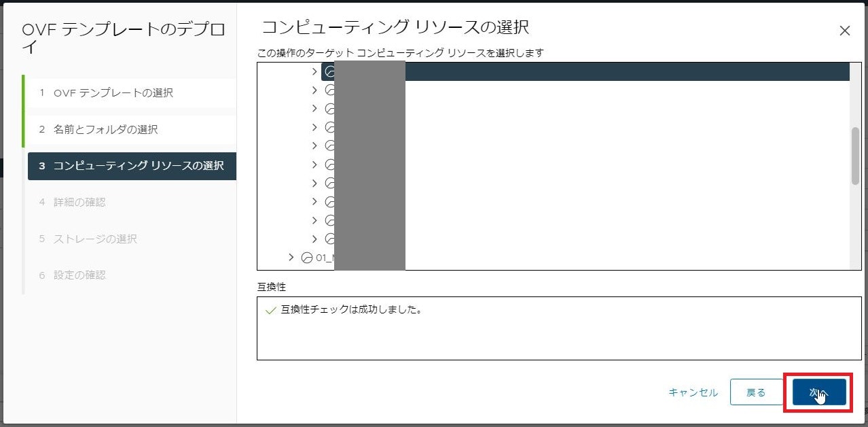Select the active step 3 コンピューティング リソースの選択

click(132, 166)
